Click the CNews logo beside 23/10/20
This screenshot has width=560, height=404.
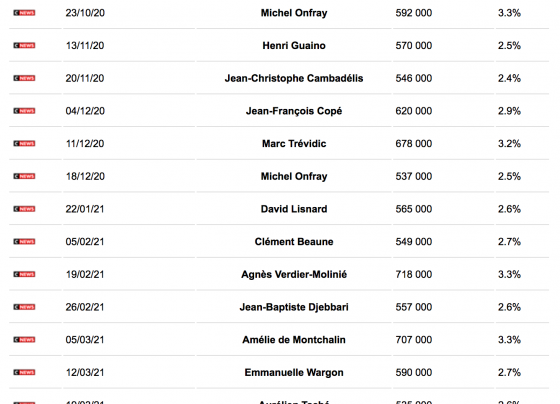click(x=24, y=13)
